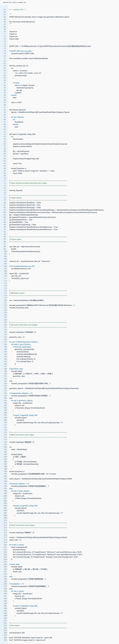Select the SCRIPT_DIR path assignment line
The height and width of the screenshot is (644, 119).
pyautogui.click(x=50, y=46)
